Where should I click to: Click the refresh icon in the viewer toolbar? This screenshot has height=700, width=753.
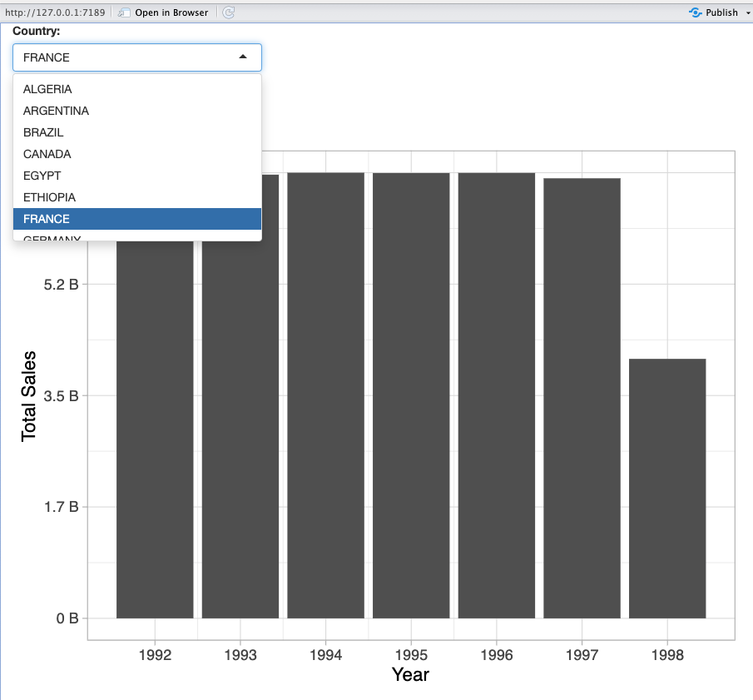(229, 12)
